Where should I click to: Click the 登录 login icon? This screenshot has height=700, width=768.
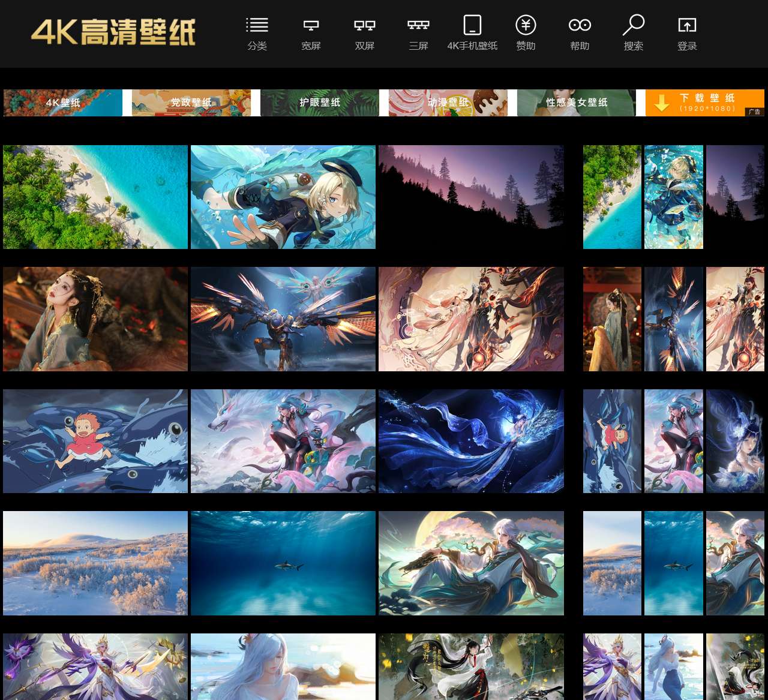click(x=687, y=26)
